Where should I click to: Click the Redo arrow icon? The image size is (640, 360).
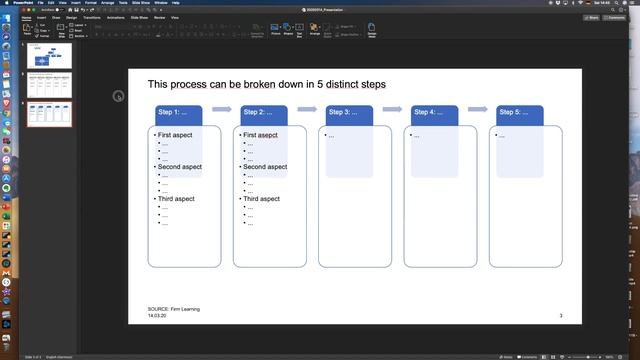(x=92, y=10)
